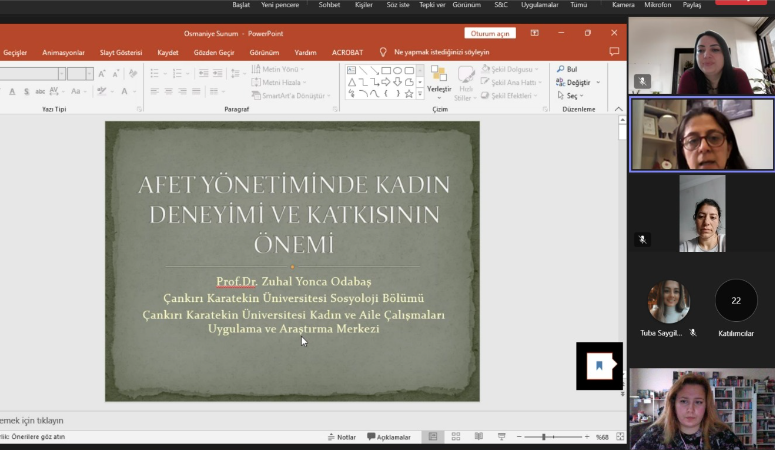Open the Animasyonlar ribbon tab
775x450 pixels.
point(64,52)
